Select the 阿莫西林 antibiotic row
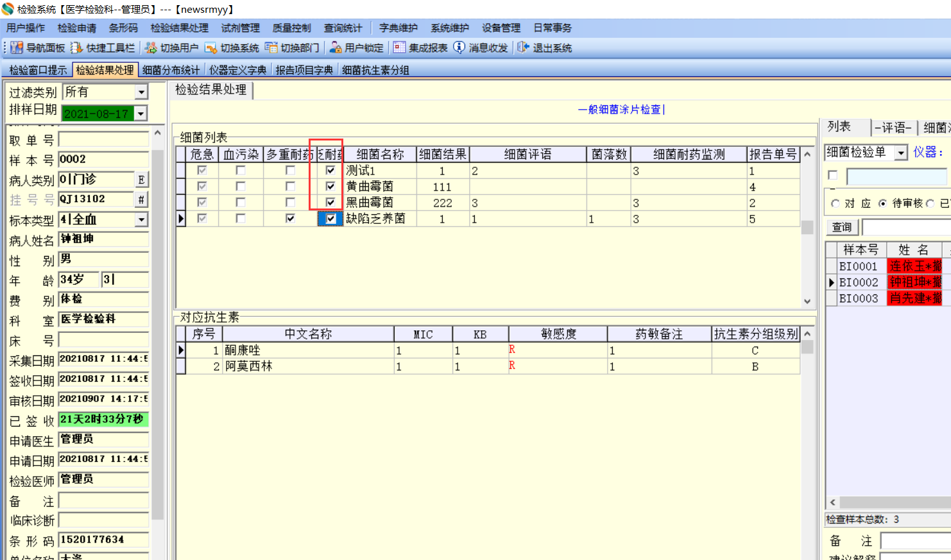Screen dimensions: 951x560 (488, 366)
